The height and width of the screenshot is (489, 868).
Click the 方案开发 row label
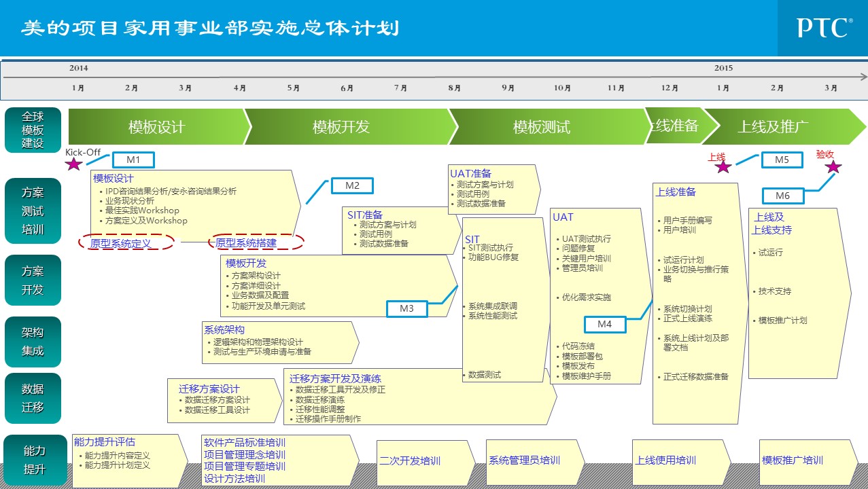click(x=33, y=280)
